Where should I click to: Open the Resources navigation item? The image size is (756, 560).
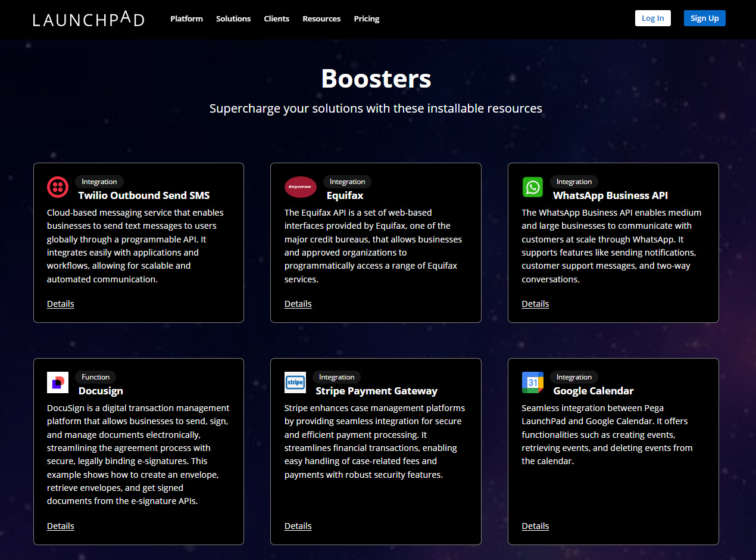click(x=321, y=18)
